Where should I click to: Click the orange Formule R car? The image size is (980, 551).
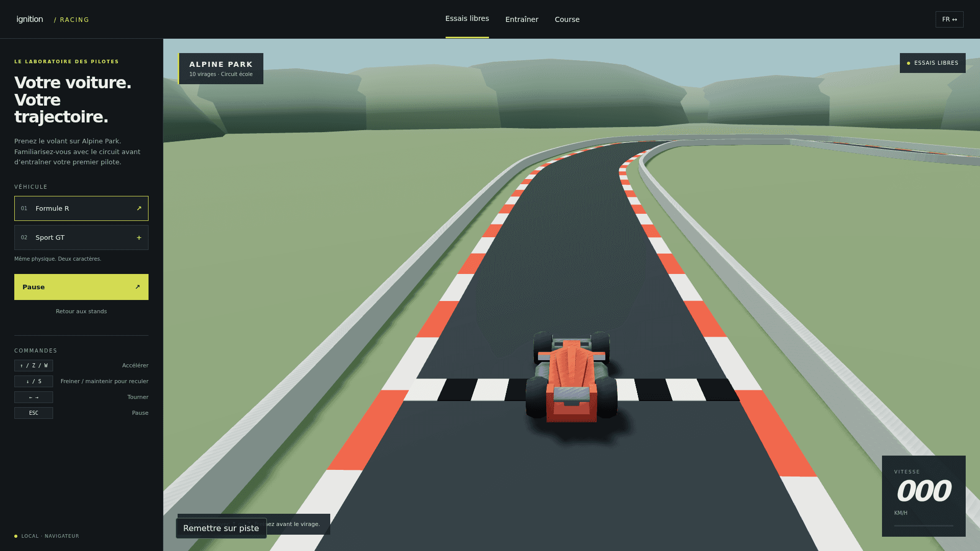pos(572,378)
